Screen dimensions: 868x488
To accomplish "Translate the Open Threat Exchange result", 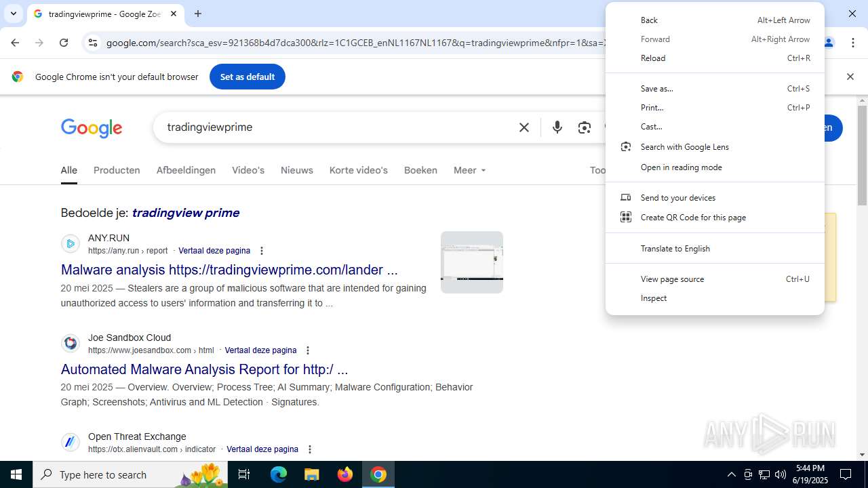I will point(262,449).
